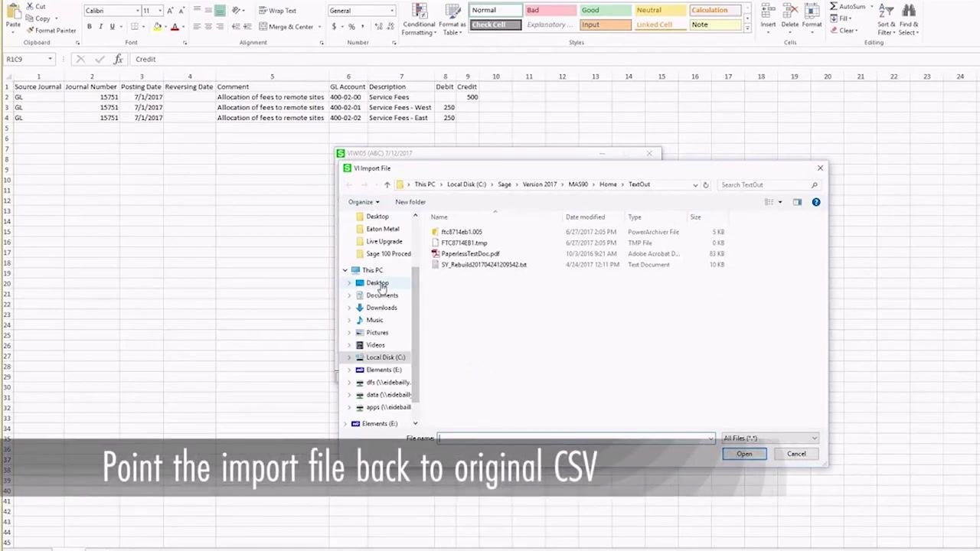The image size is (980, 551).
Task: Apply italic formatting in Excel ribbon
Action: (101, 27)
